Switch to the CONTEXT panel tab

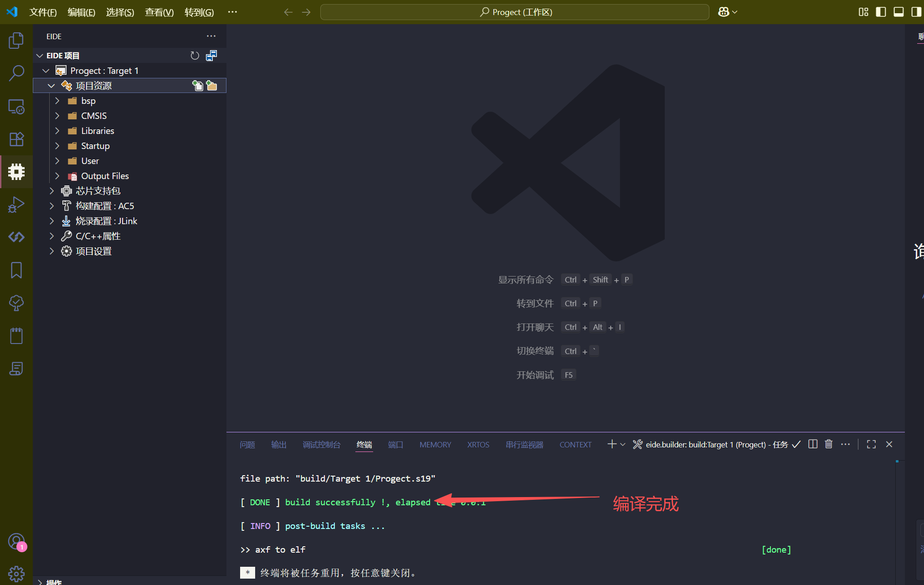click(575, 445)
